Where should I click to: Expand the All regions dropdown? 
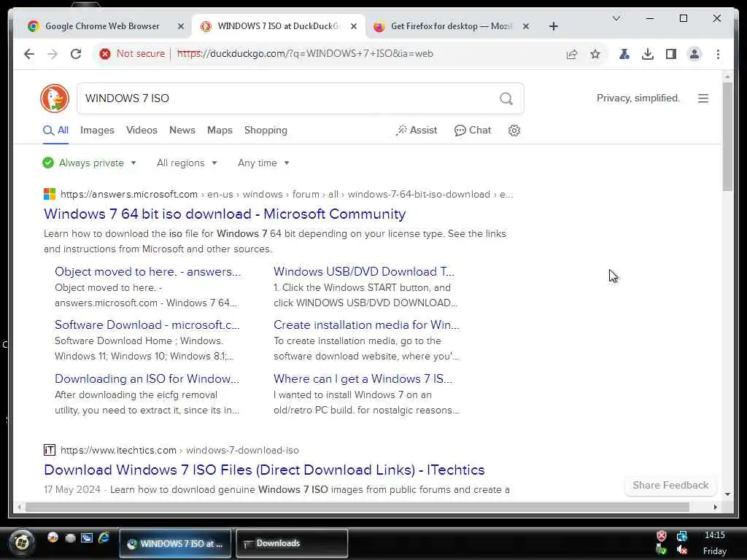point(187,163)
